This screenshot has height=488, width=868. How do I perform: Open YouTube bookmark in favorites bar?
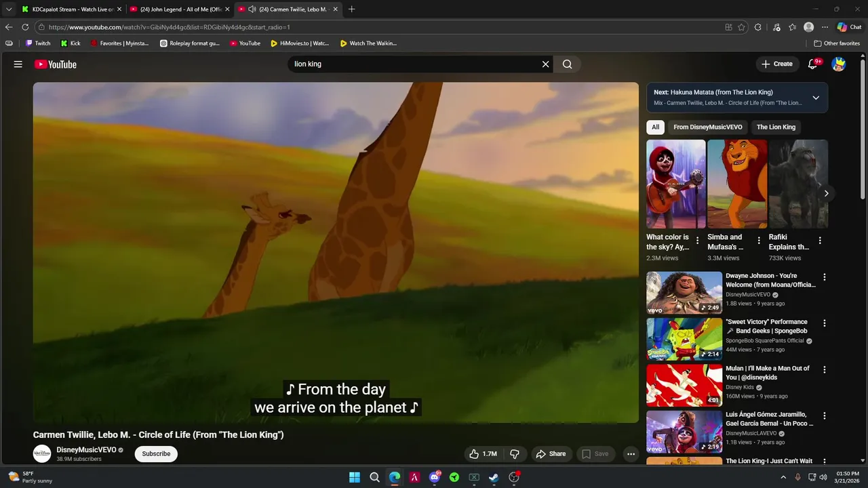tap(245, 43)
